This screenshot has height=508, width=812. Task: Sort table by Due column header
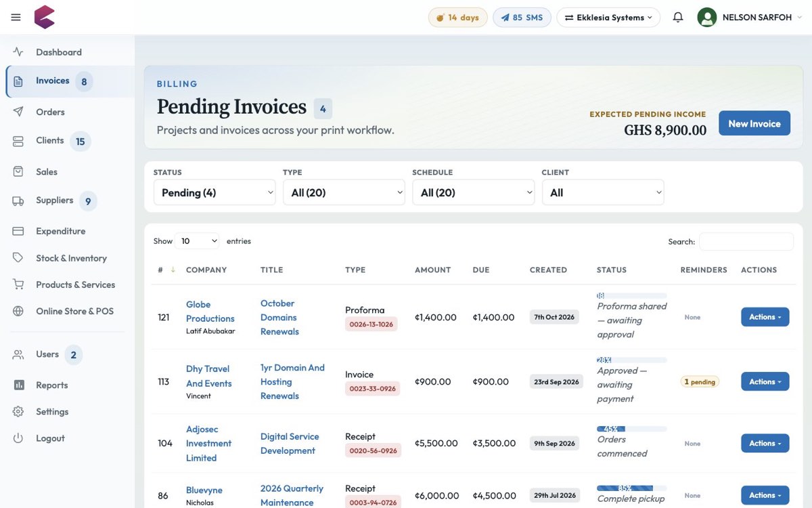click(481, 270)
